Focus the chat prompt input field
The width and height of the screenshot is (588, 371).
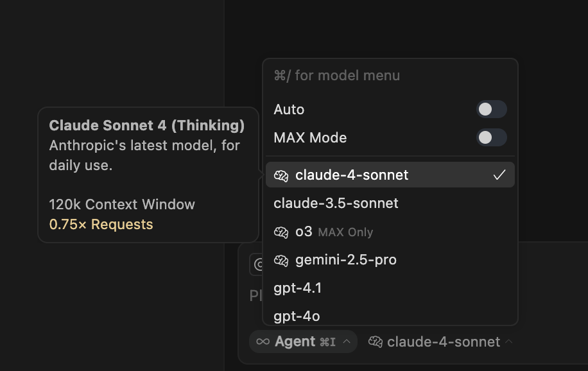257,296
